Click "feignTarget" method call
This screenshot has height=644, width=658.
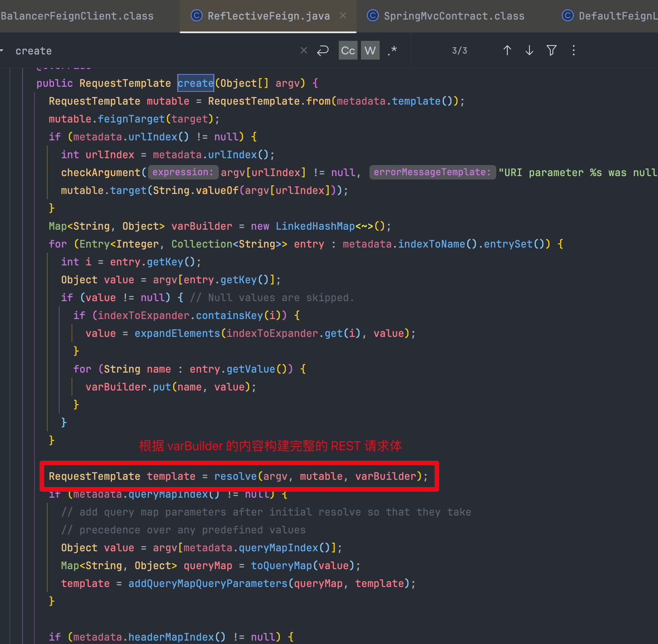pos(132,119)
